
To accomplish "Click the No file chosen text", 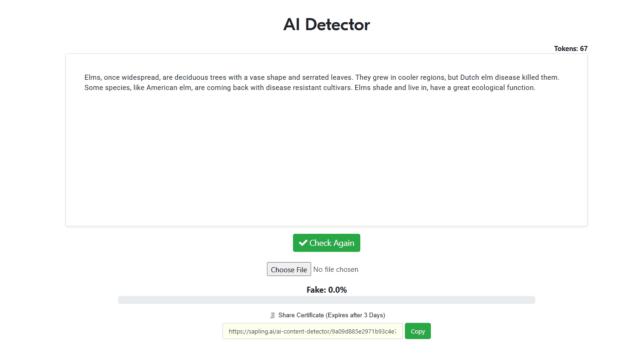I will pos(336,270).
